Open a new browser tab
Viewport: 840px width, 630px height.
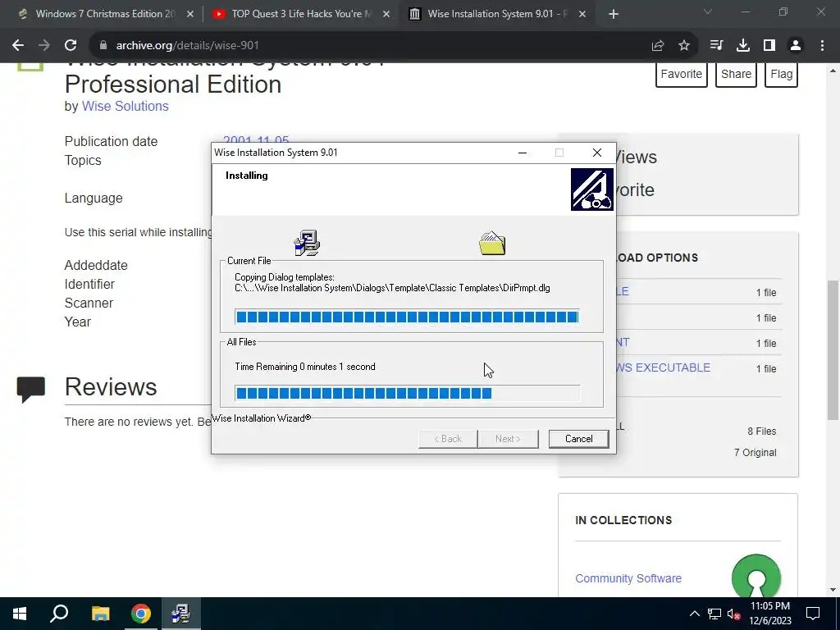coord(614,15)
